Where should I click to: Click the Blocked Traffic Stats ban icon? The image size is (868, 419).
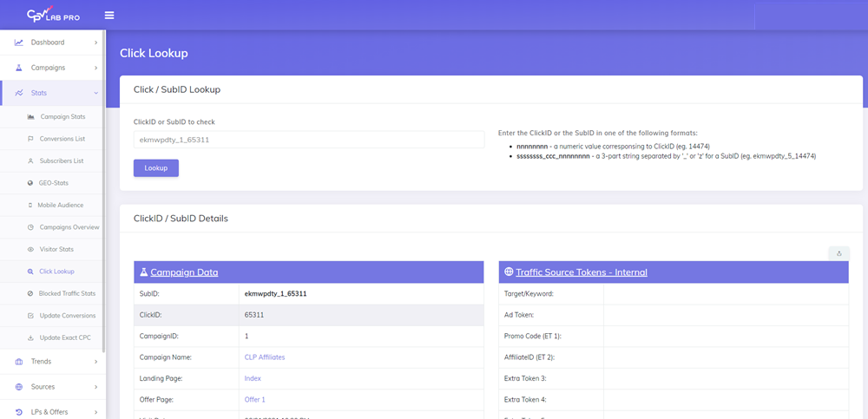point(30,293)
